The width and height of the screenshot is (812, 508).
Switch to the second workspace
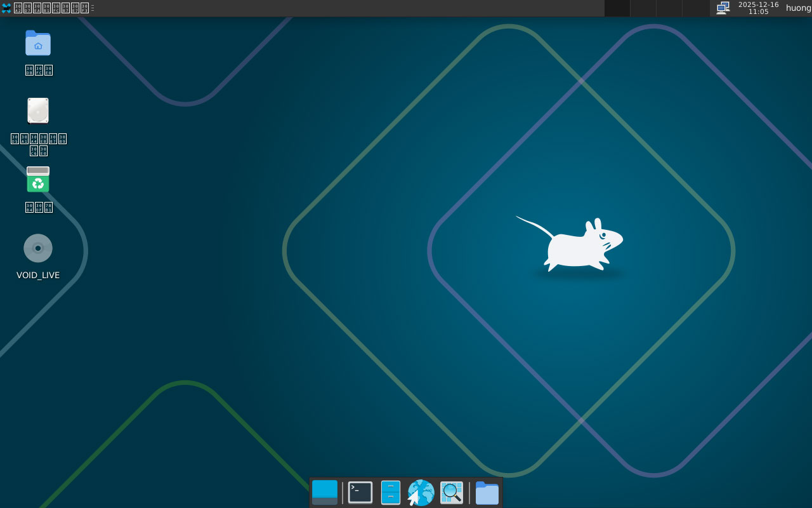(x=643, y=8)
